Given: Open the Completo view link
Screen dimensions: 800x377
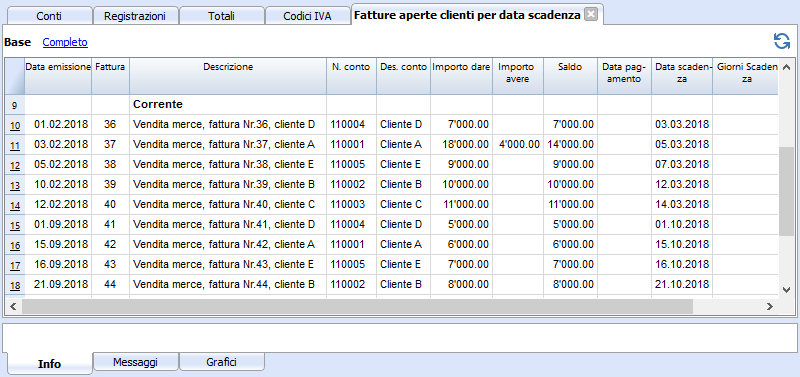Looking at the screenshot, I should pos(65,42).
